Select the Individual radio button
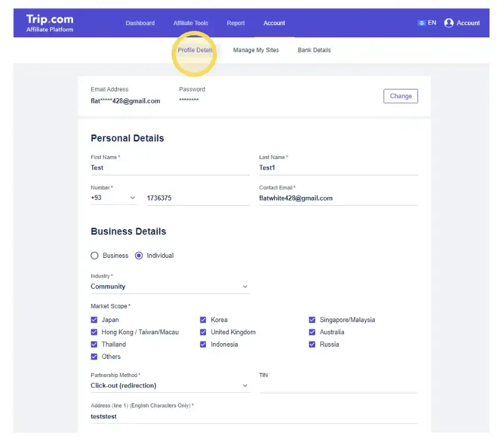Screen dimensions: 504x446 coord(139,255)
